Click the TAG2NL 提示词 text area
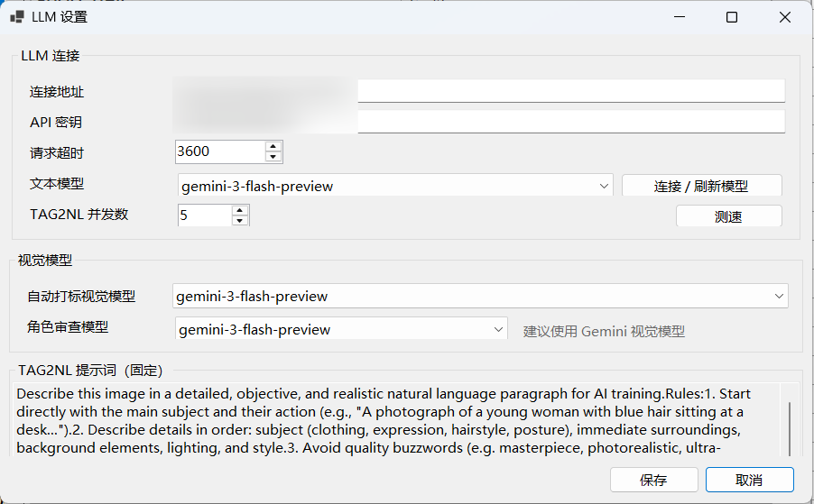814x504 pixels. (x=397, y=420)
